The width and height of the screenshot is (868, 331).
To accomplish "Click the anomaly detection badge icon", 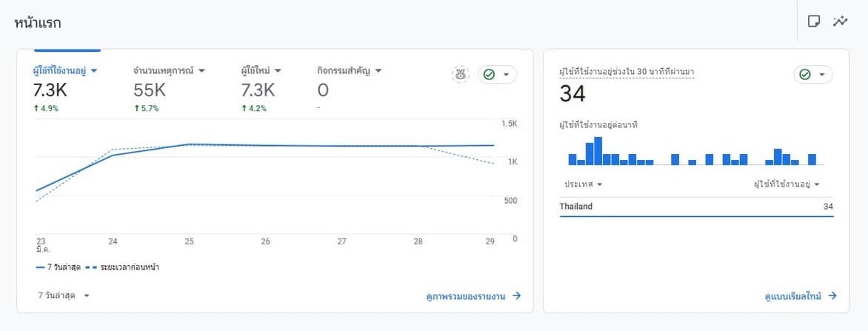I will point(461,75).
